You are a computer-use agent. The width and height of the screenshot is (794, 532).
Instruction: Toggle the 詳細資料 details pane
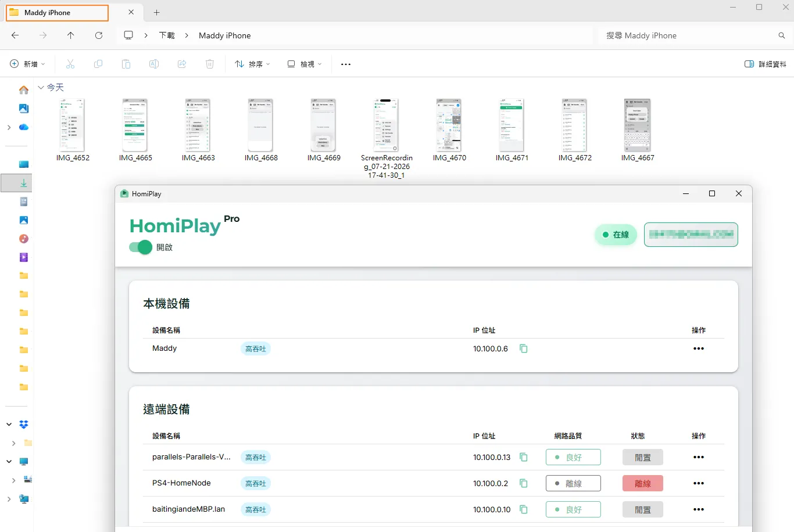tap(766, 64)
